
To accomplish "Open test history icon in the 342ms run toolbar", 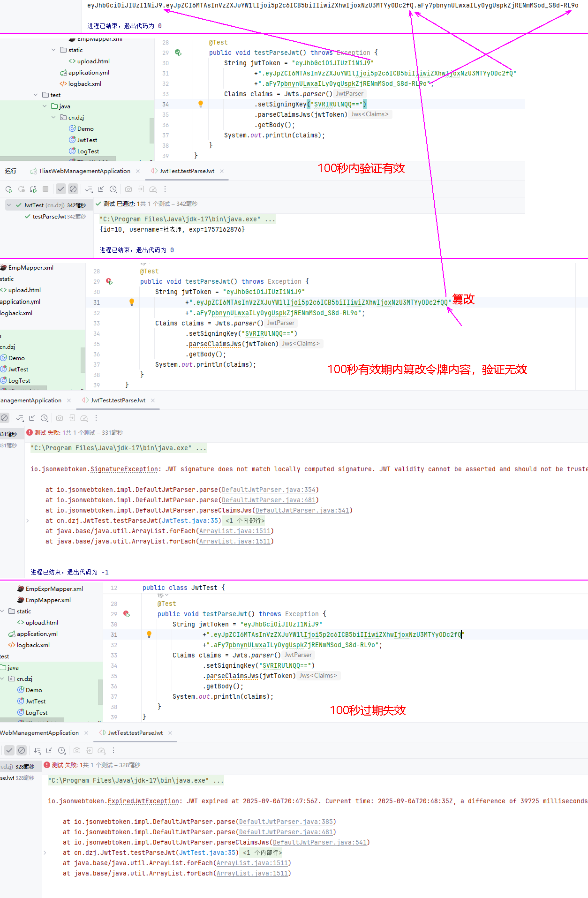I will 113,189.
